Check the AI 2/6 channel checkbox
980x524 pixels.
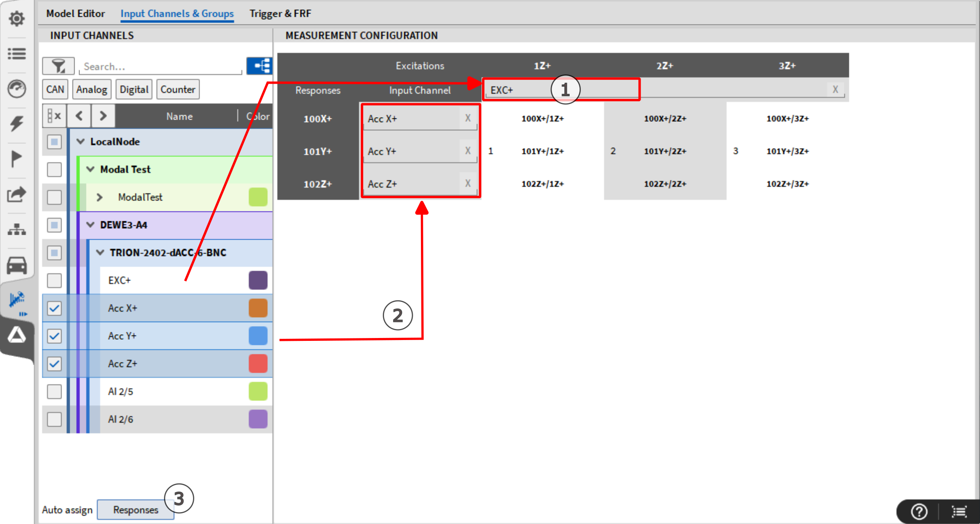(54, 420)
